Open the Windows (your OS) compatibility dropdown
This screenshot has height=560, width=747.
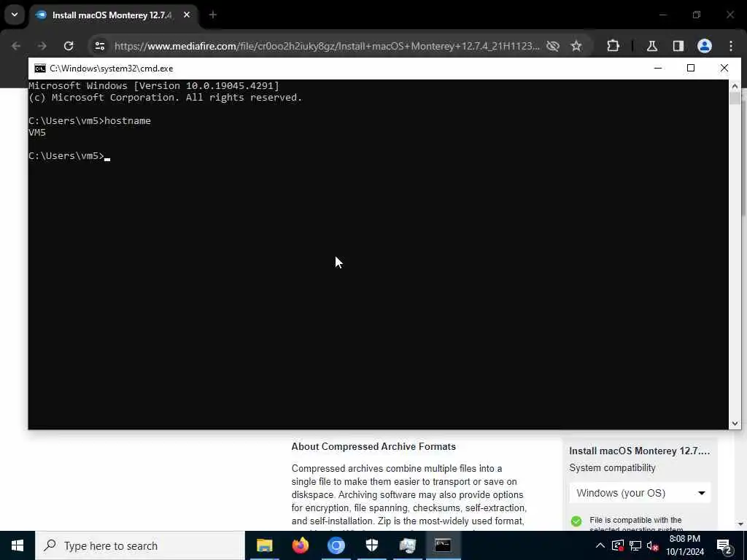(x=640, y=493)
